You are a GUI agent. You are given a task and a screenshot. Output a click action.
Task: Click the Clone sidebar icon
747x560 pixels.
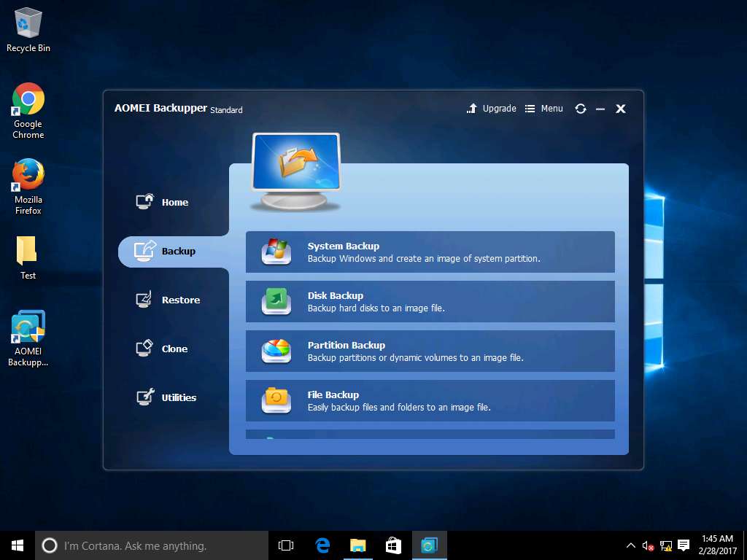click(x=145, y=348)
